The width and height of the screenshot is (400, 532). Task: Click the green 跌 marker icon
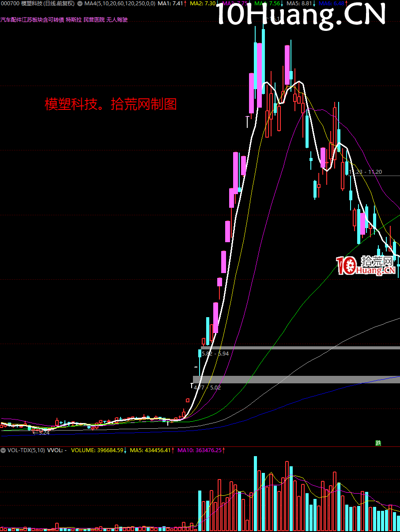(x=378, y=443)
